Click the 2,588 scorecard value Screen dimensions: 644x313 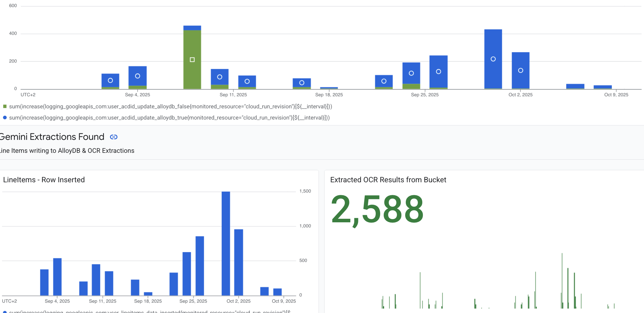(x=377, y=210)
